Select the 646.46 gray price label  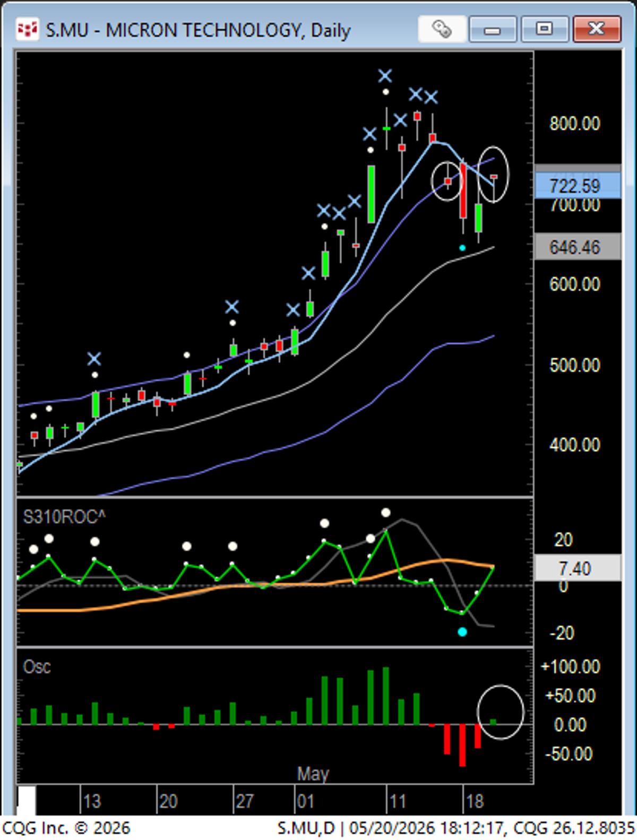click(577, 247)
